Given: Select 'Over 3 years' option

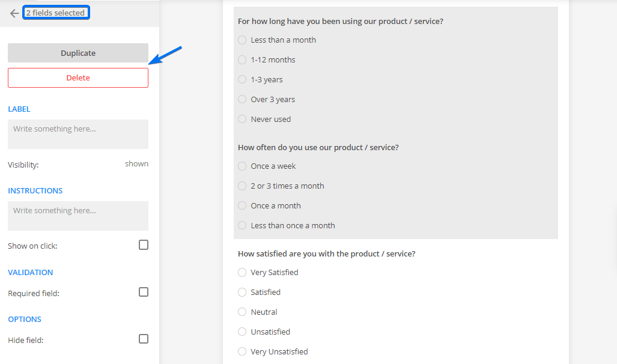Looking at the screenshot, I should click(x=242, y=99).
